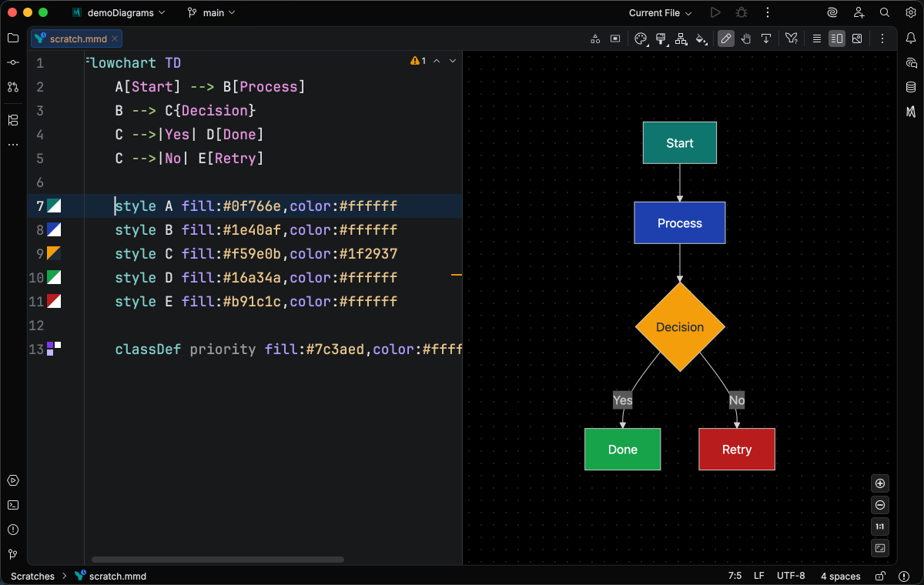Viewport: 924px width, 585px height.
Task: Click the Debug bug icon
Action: pos(742,12)
